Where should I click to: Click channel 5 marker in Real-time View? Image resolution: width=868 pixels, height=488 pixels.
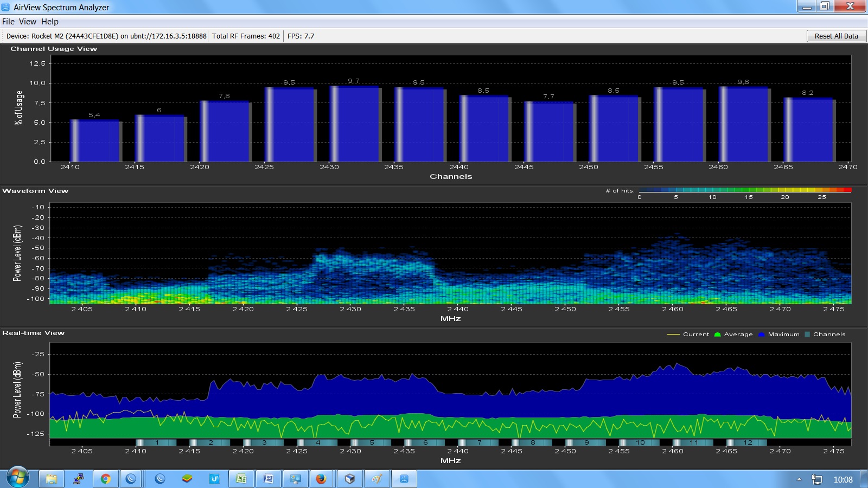pos(371,442)
